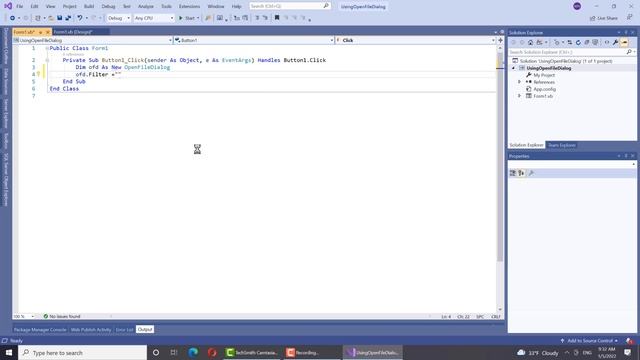Navigate backward using the toolbar back arrow

(x=12, y=18)
